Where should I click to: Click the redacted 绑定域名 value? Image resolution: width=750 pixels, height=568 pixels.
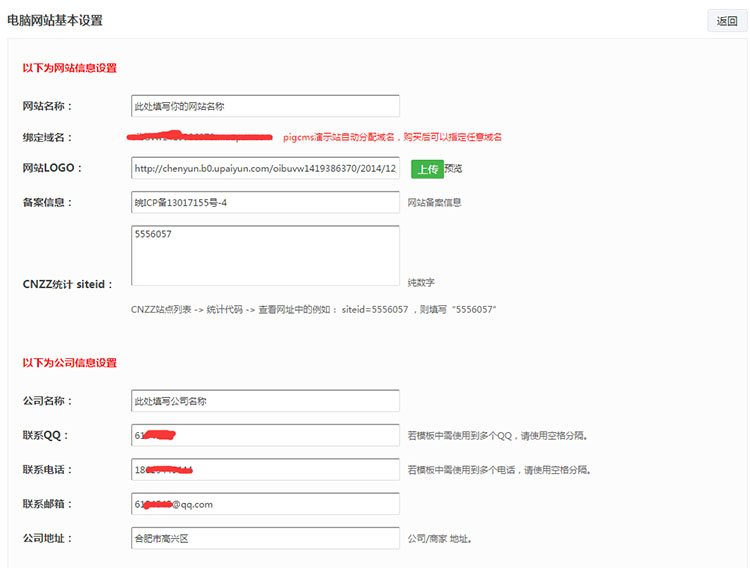pos(200,136)
